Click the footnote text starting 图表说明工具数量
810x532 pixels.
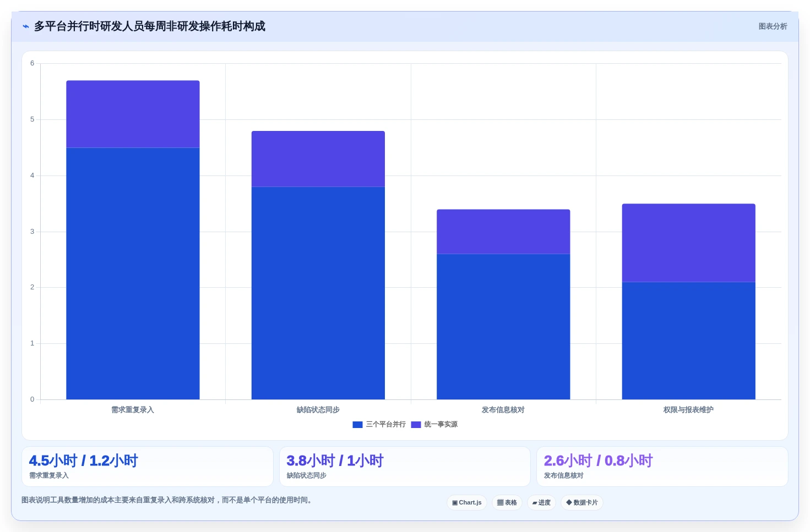(167, 500)
